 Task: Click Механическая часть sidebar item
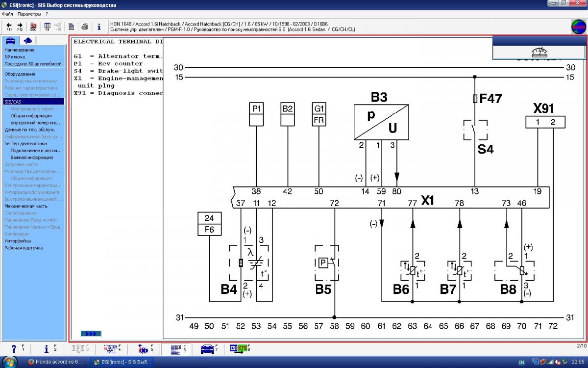[x=26, y=206]
